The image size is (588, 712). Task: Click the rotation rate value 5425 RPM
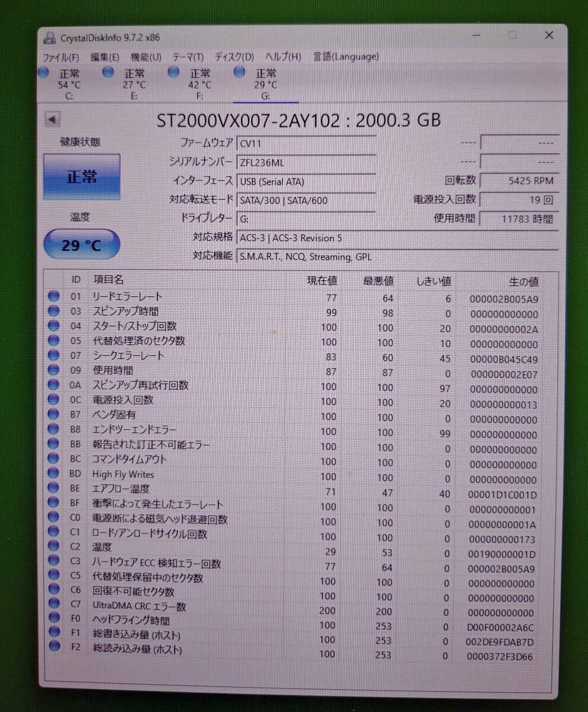pos(519,181)
